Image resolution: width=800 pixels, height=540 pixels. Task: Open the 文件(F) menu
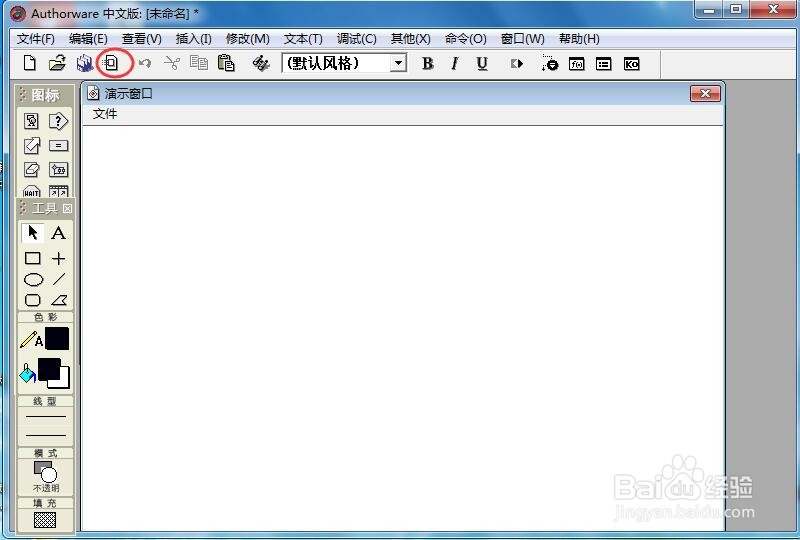coord(36,39)
